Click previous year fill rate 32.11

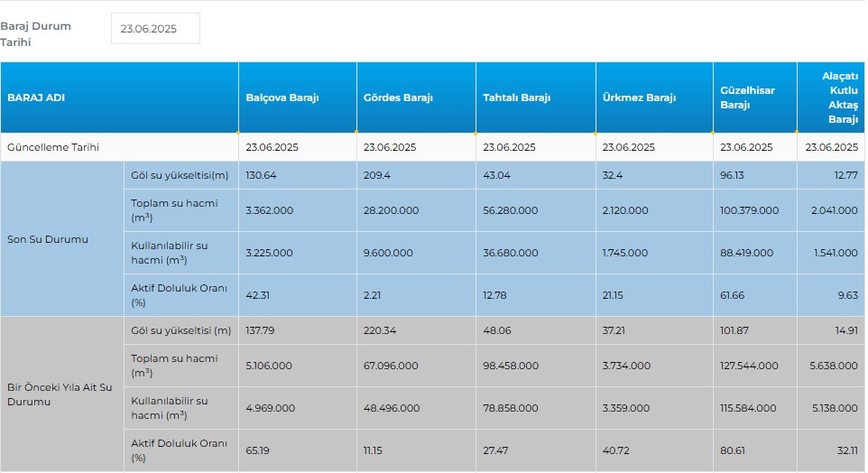(847, 450)
